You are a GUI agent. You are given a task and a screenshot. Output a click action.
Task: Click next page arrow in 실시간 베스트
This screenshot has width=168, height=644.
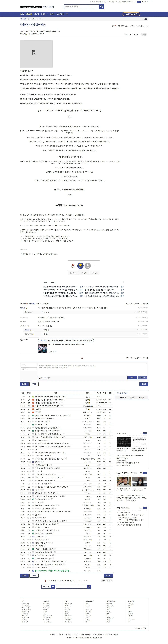[146, 433]
